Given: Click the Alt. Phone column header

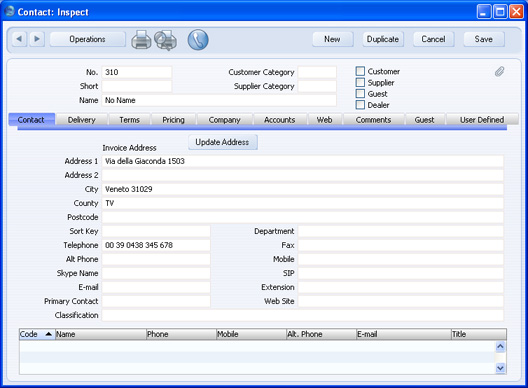Looking at the screenshot, I should pos(321,334).
